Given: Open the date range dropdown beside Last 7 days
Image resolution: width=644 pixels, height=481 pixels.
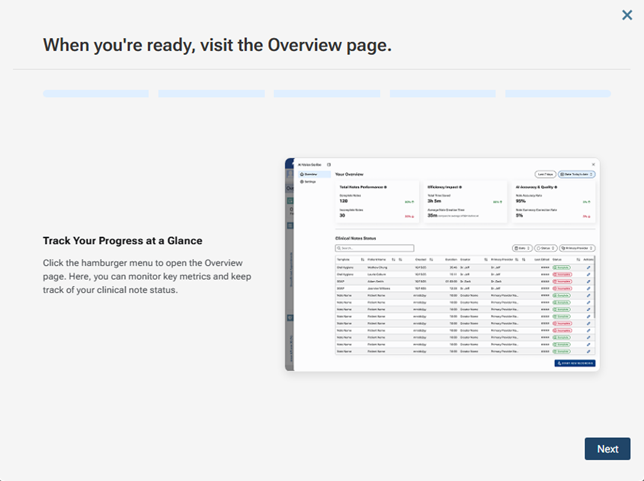Looking at the screenshot, I should (x=578, y=174).
